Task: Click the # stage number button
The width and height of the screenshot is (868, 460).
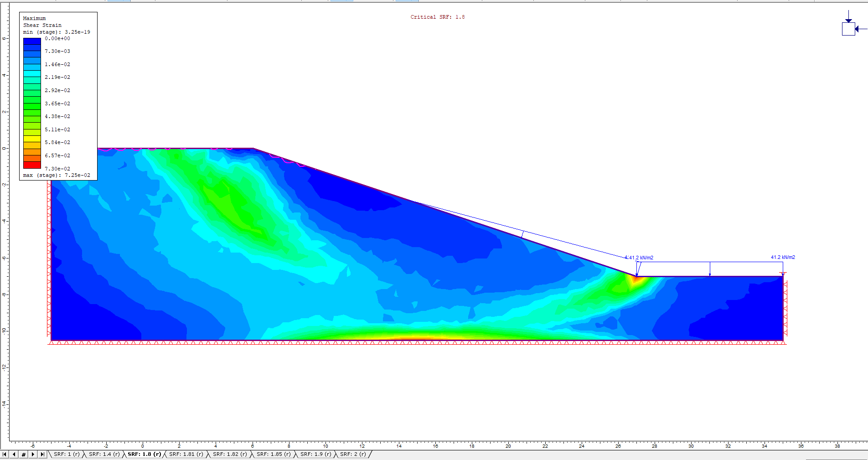Action: (x=24, y=454)
